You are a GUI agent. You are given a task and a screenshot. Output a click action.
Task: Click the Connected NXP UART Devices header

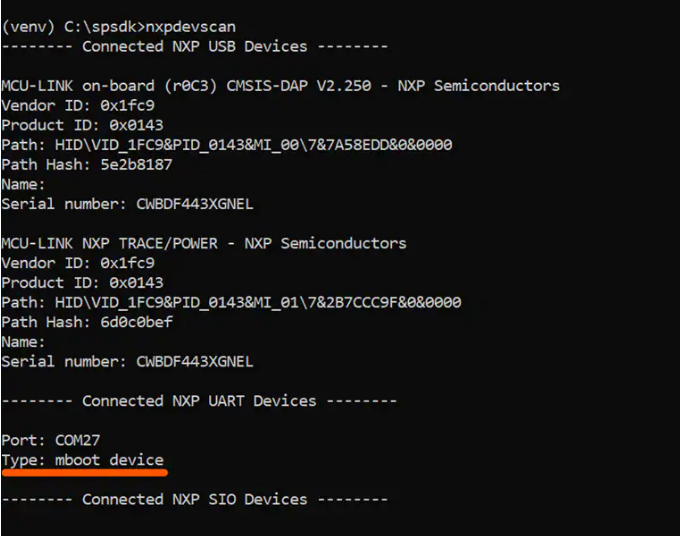199,401
